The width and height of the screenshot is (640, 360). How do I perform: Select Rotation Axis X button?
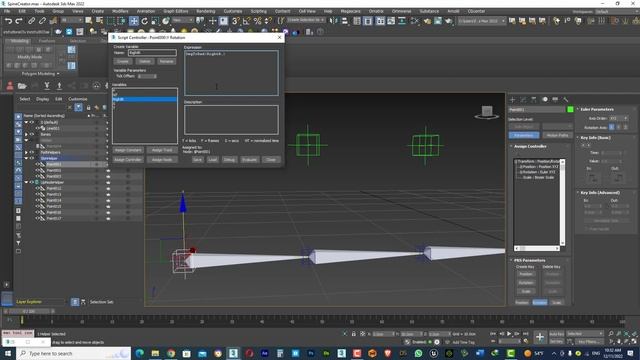pyautogui.click(x=611, y=127)
